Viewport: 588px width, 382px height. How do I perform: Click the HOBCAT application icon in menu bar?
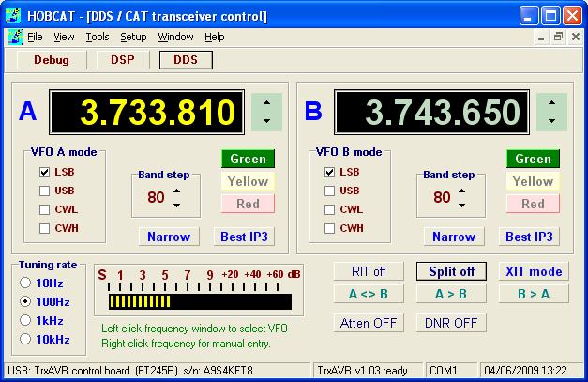coord(13,37)
